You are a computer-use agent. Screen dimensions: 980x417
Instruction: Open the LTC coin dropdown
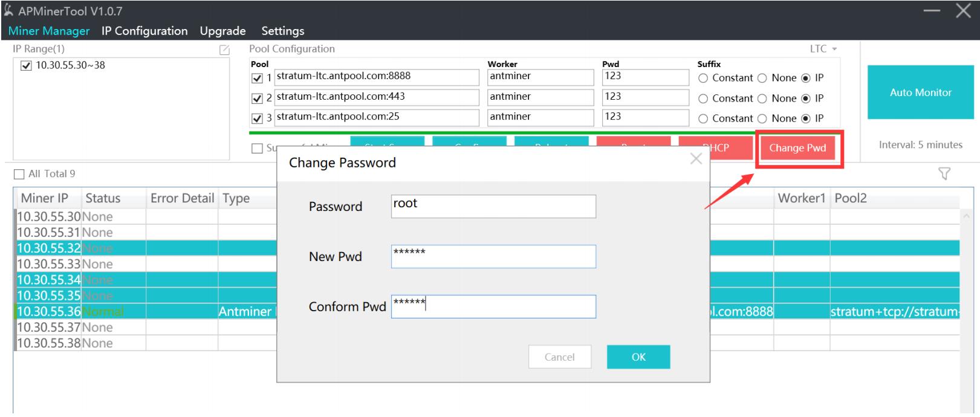(823, 49)
